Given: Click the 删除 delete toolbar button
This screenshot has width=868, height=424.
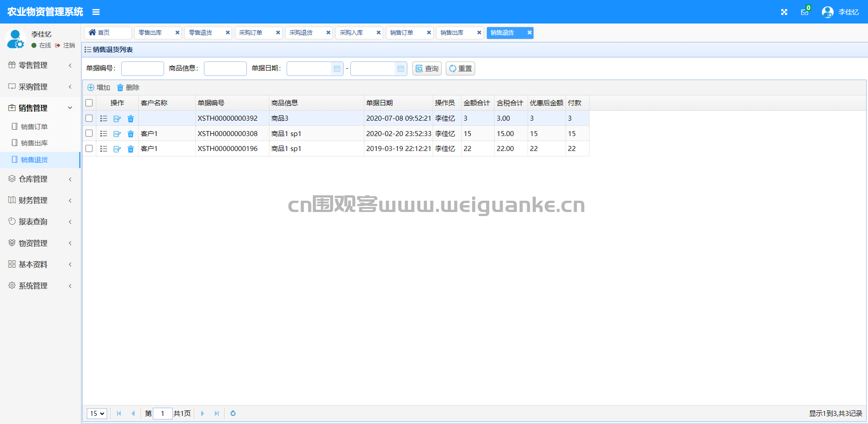Looking at the screenshot, I should 128,88.
